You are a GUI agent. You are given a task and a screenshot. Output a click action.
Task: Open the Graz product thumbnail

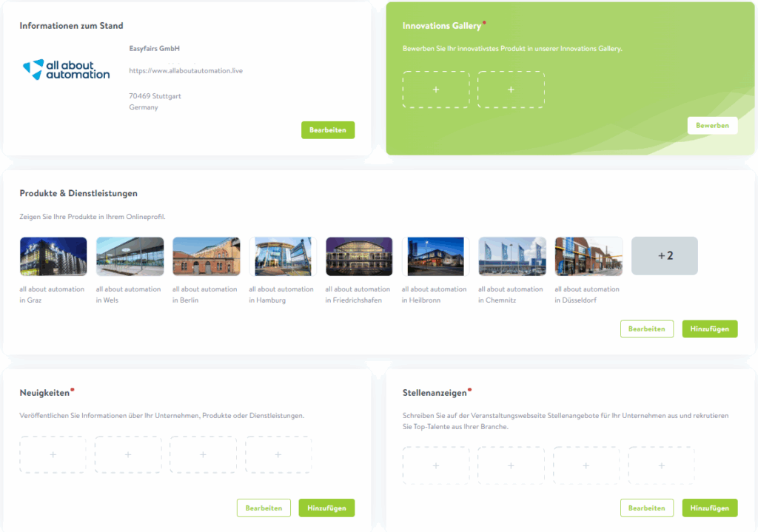[x=53, y=256]
